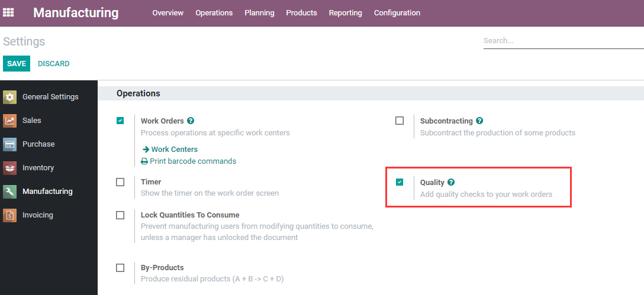Disable the Work Orders checkbox

click(120, 121)
